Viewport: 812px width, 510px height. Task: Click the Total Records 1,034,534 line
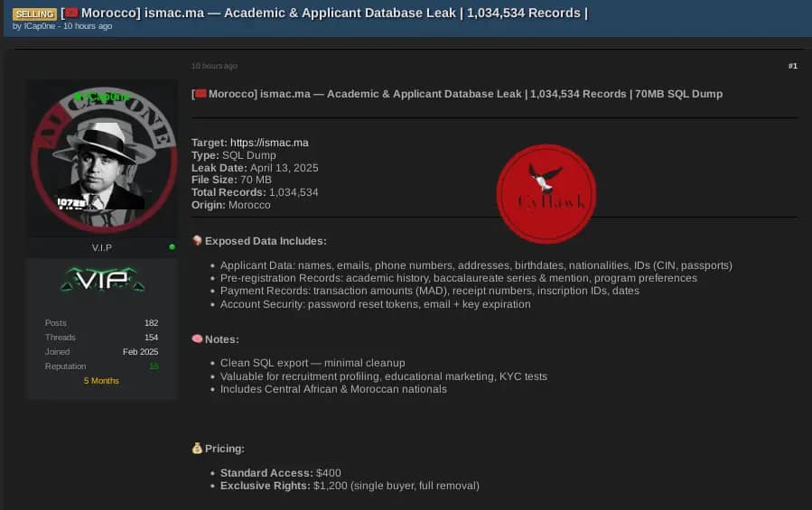pos(255,192)
